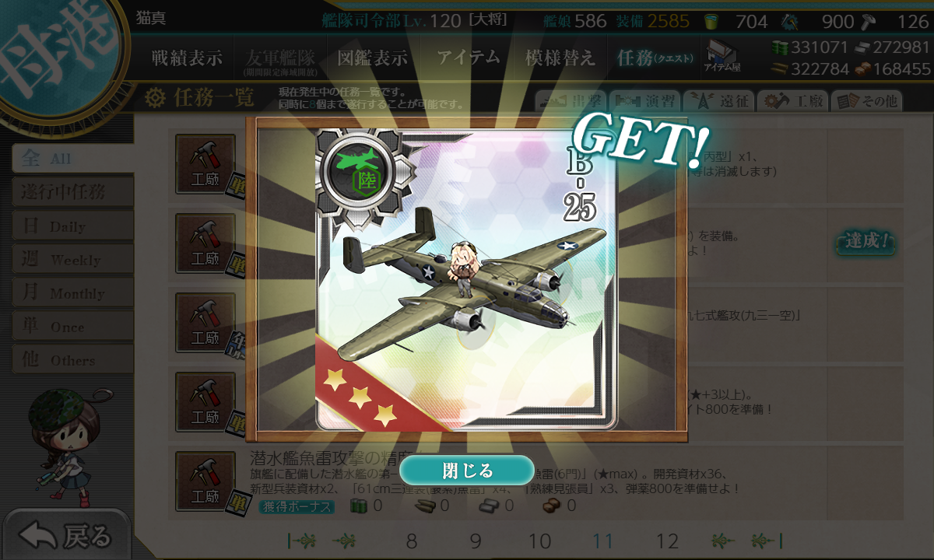Go to next page arrow icon
Viewport: 934px width, 560px height.
[723, 541]
